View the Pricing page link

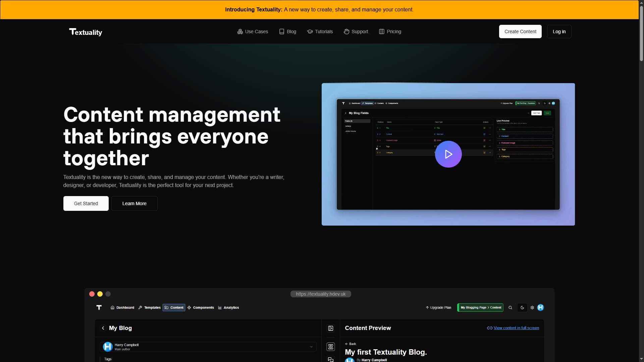point(390,32)
